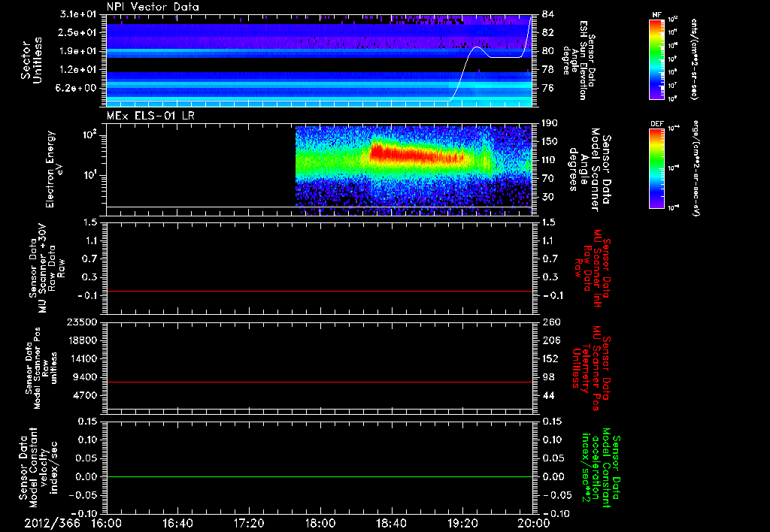The height and width of the screenshot is (532, 770).
Task: Click the Sector Unitless axis label
Action: click(32, 60)
